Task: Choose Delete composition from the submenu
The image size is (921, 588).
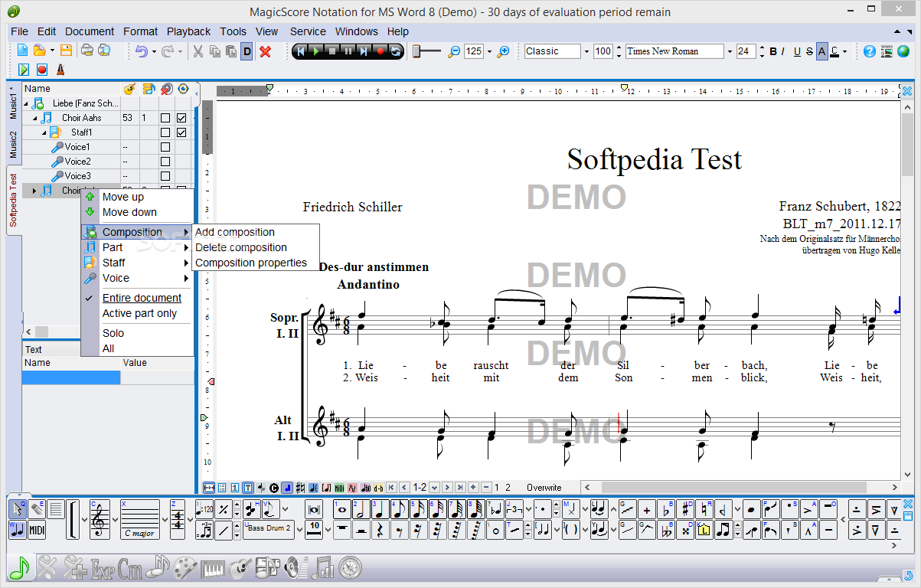Action: [x=241, y=247]
